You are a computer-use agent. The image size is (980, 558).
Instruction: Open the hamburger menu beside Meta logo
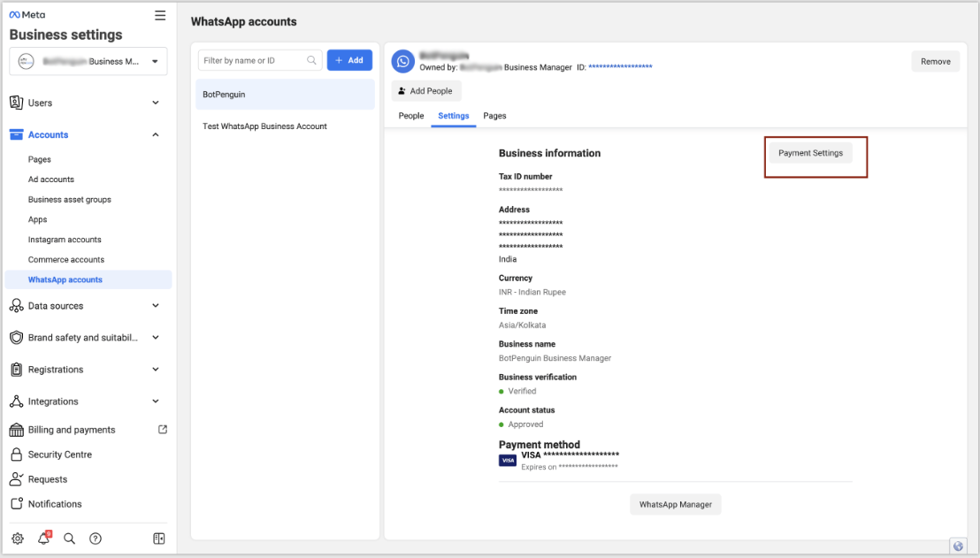[x=160, y=15]
